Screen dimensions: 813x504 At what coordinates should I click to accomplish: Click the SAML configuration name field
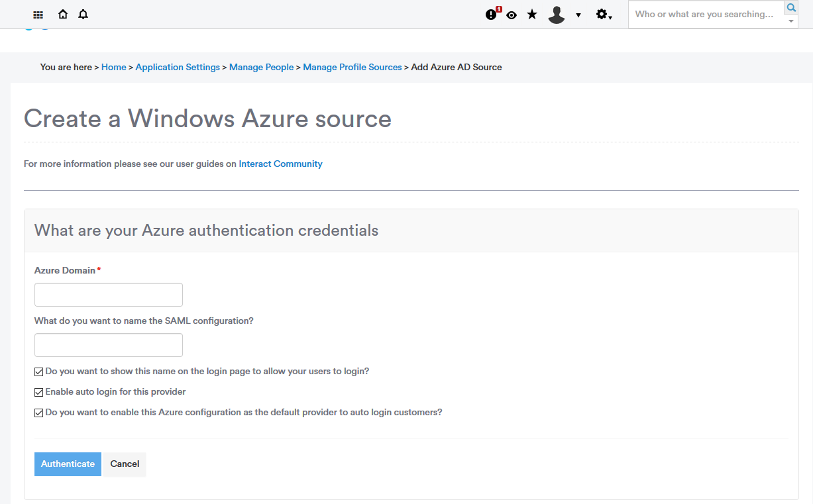pyautogui.click(x=109, y=345)
